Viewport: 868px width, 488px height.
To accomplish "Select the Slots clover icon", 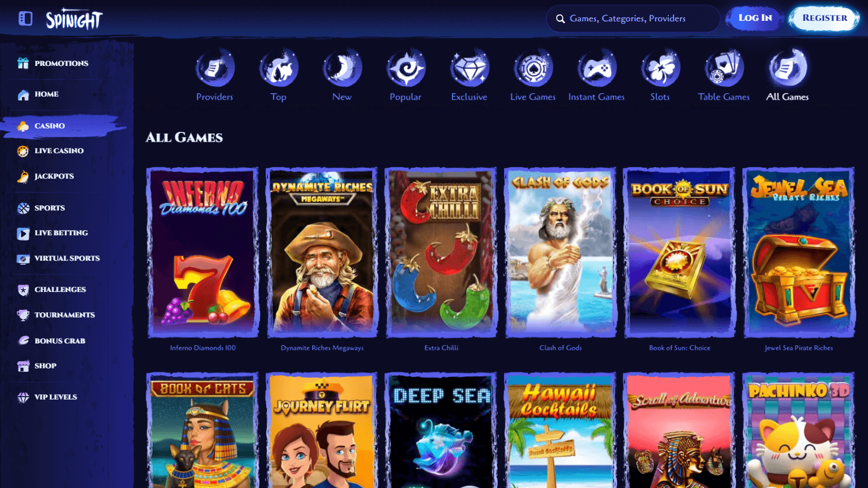I will [x=660, y=68].
